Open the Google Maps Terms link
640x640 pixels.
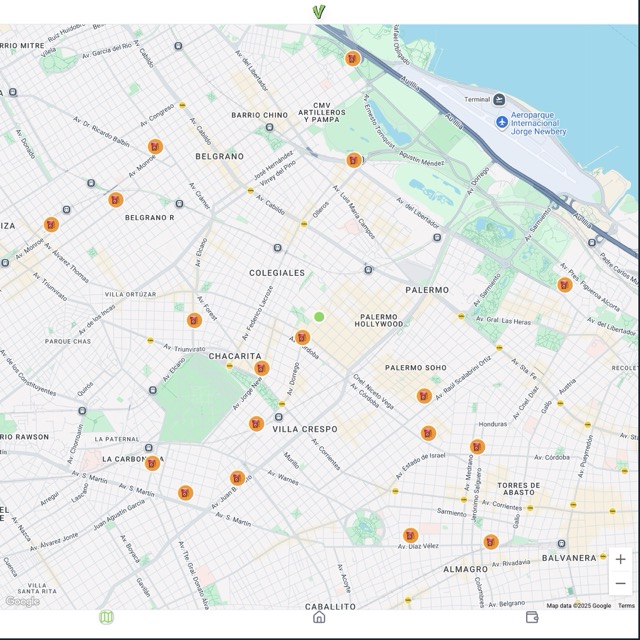pyautogui.click(x=626, y=605)
